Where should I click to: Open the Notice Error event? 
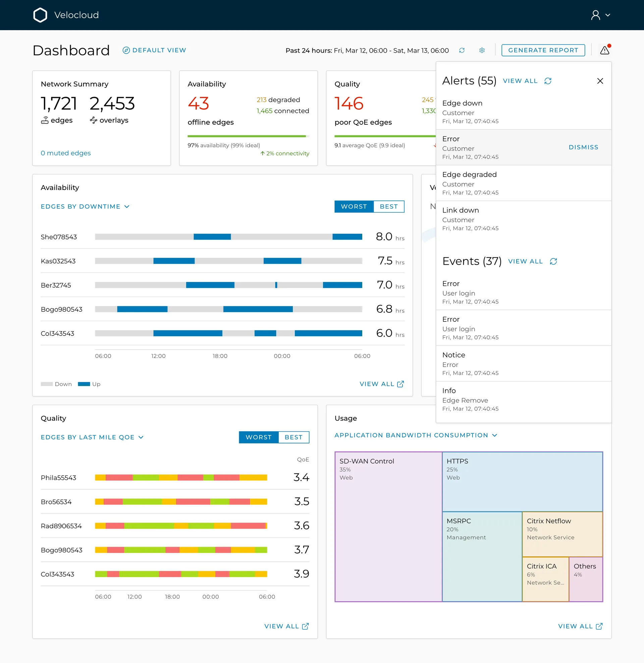coord(524,364)
